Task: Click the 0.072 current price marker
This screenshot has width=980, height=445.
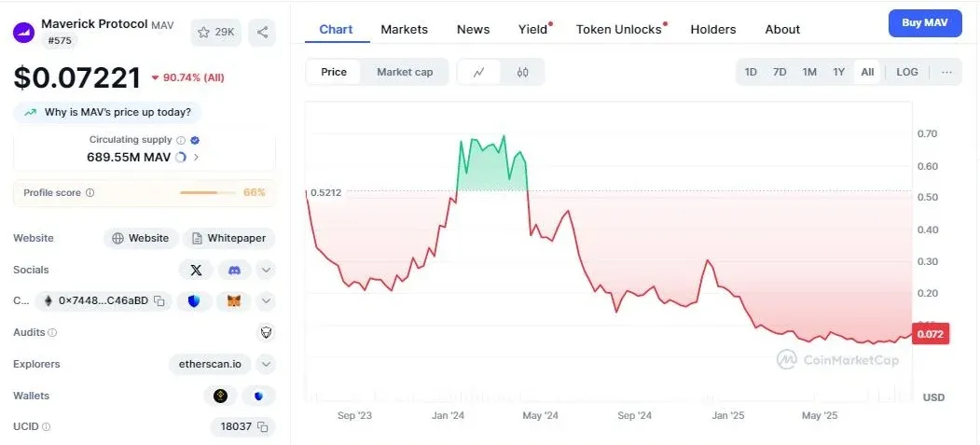Action: click(x=931, y=334)
